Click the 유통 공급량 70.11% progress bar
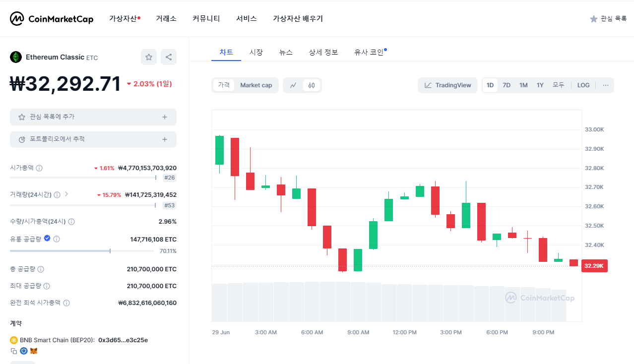634x364 pixels. point(82,251)
